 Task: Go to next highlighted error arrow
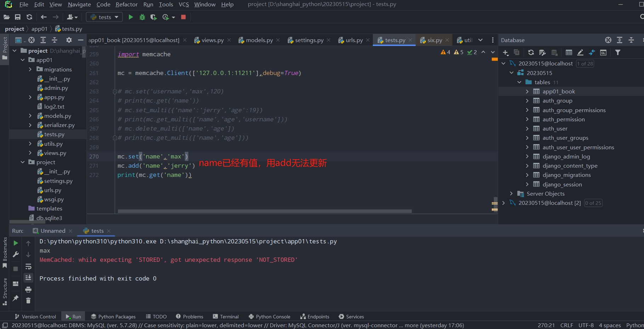pos(493,52)
